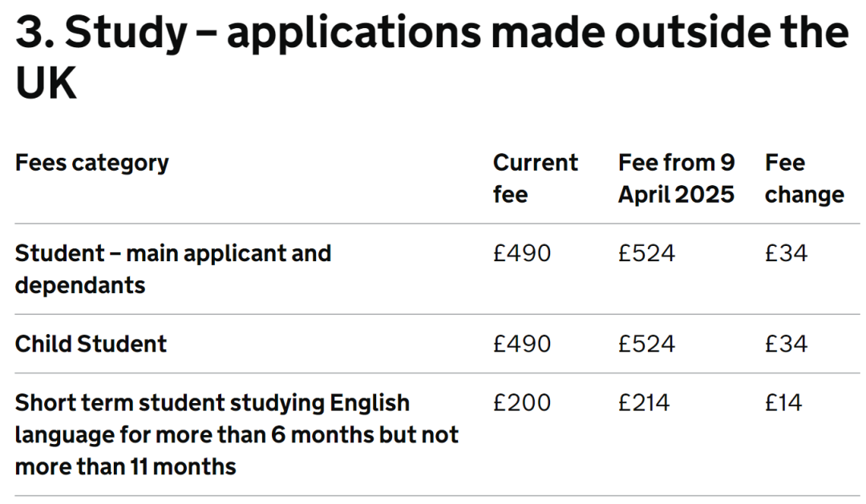Click the £524 new fee for main applicant

coord(646,254)
